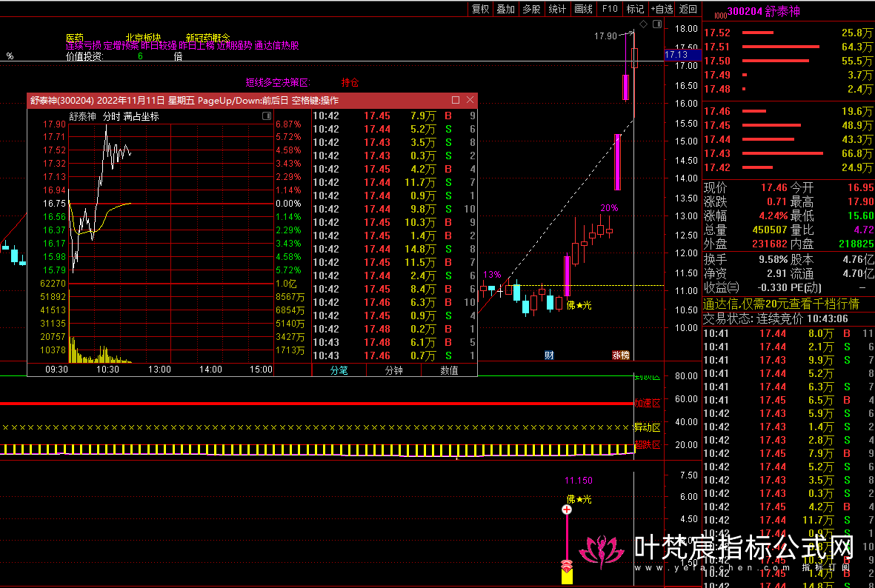Click the 分时 满占坐标 label in popup

click(x=130, y=116)
